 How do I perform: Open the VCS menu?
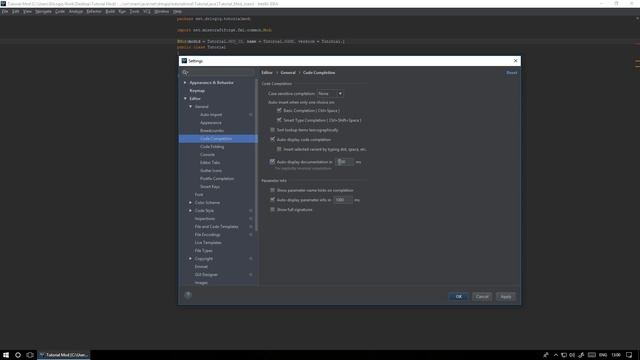point(147,11)
